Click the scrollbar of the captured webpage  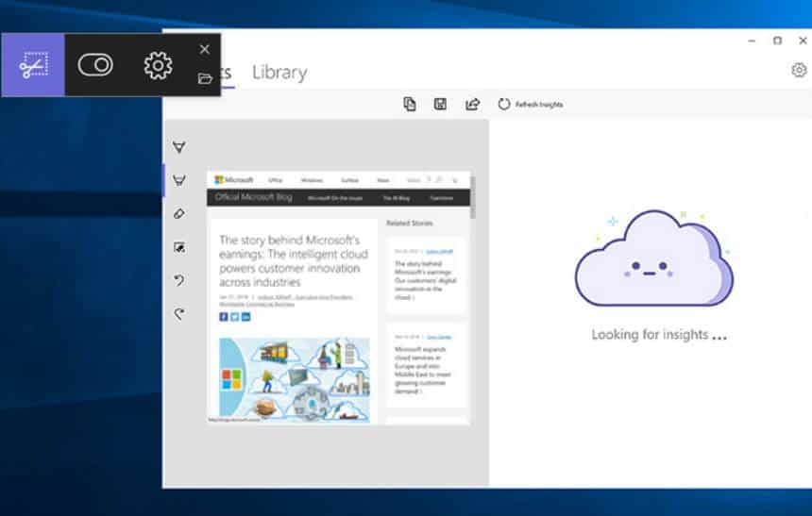pyautogui.click(x=472, y=196)
